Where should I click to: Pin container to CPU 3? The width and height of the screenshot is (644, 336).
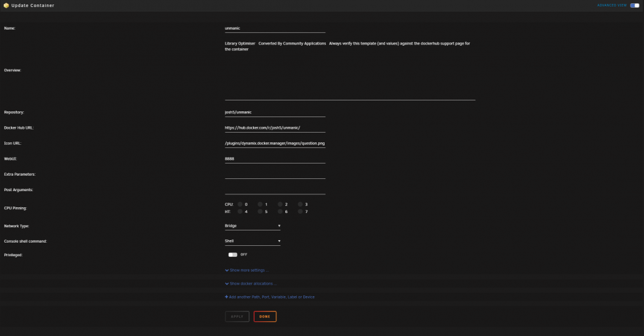300,204
